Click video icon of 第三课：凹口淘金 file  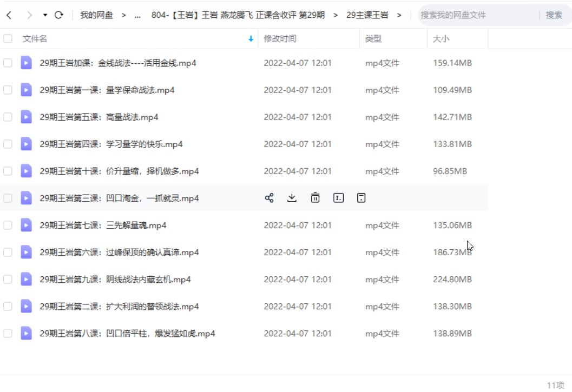(26, 198)
